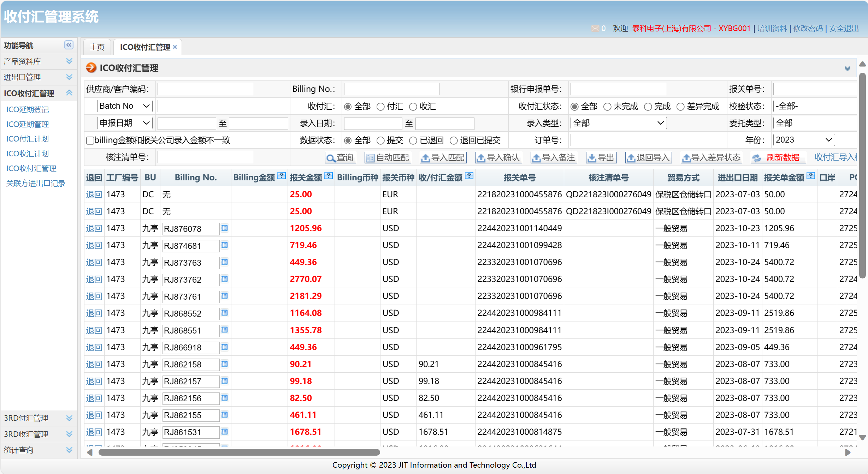The height and width of the screenshot is (474, 868).
Task: Open ICO付汇计划 in sidebar
Action: 28,139
